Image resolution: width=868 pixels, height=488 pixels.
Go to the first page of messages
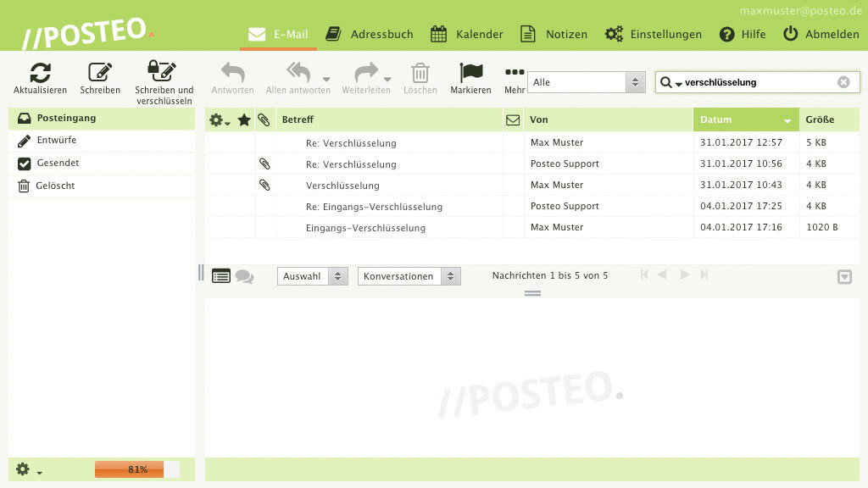(x=644, y=274)
